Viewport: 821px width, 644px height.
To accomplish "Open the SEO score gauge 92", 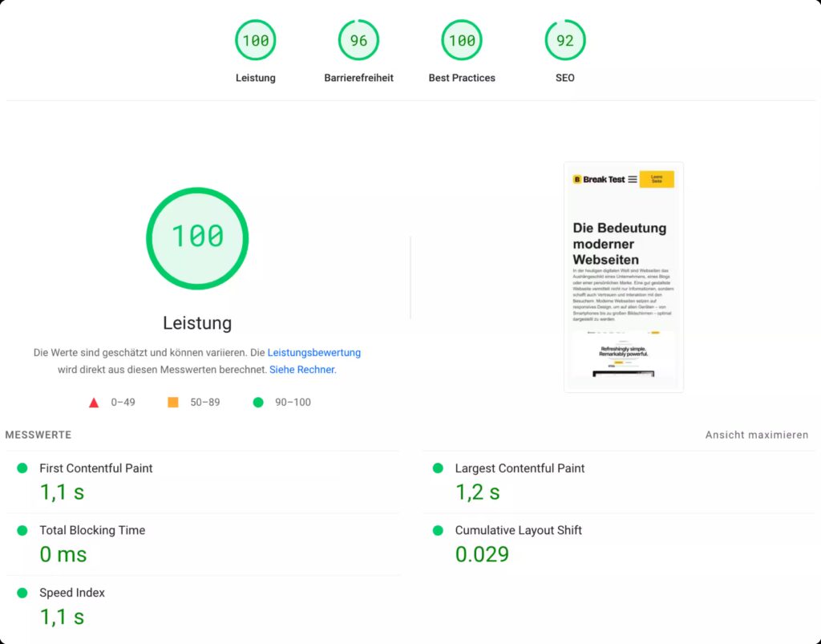I will (x=564, y=41).
